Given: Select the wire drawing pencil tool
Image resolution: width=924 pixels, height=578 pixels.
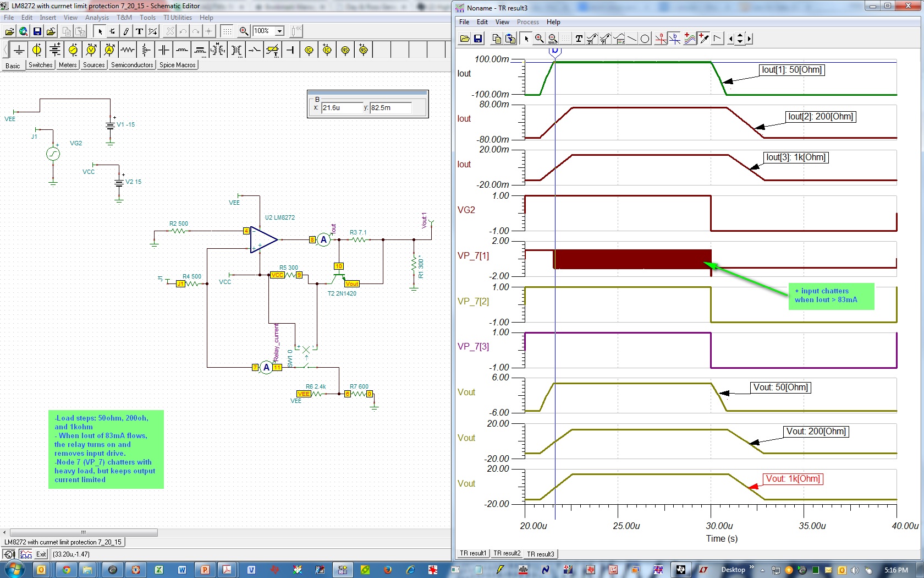Looking at the screenshot, I should click(126, 31).
